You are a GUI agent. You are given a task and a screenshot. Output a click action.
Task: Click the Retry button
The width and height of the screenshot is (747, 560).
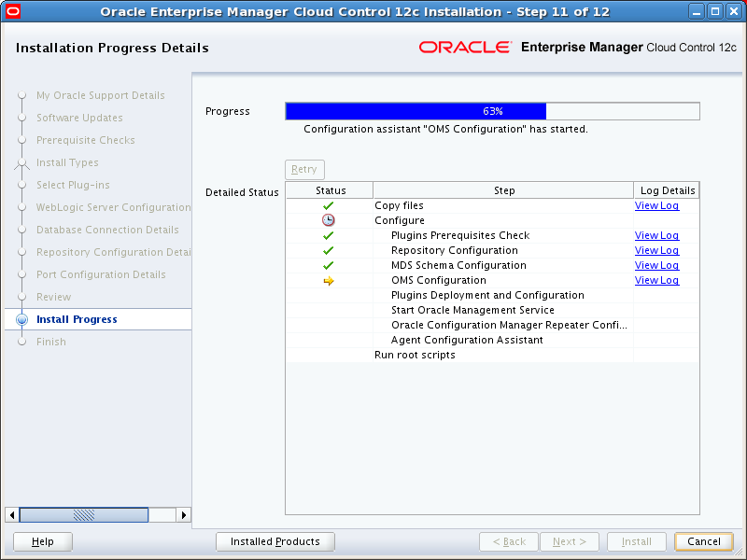point(305,170)
